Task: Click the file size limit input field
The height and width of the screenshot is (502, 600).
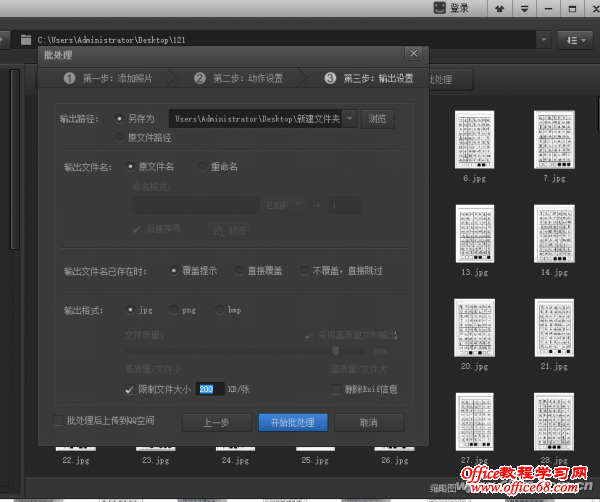Action: click(210, 389)
